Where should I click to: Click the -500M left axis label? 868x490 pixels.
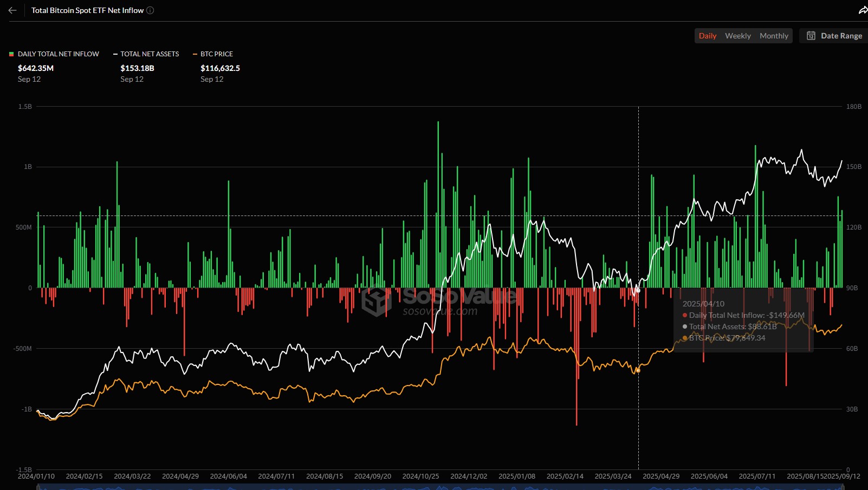coord(23,349)
